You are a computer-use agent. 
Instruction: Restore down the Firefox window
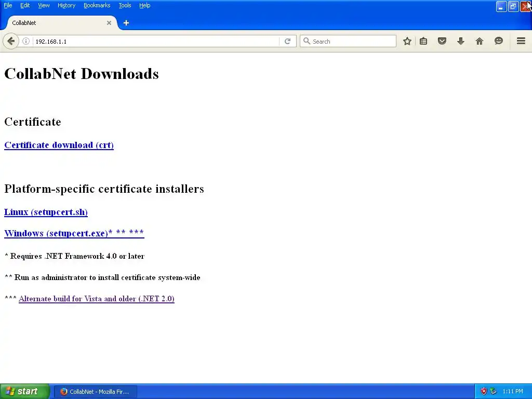pyautogui.click(x=513, y=6)
